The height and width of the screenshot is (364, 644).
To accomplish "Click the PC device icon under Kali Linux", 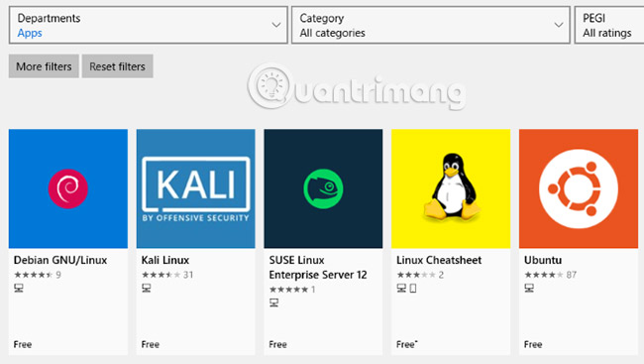I will [147, 289].
